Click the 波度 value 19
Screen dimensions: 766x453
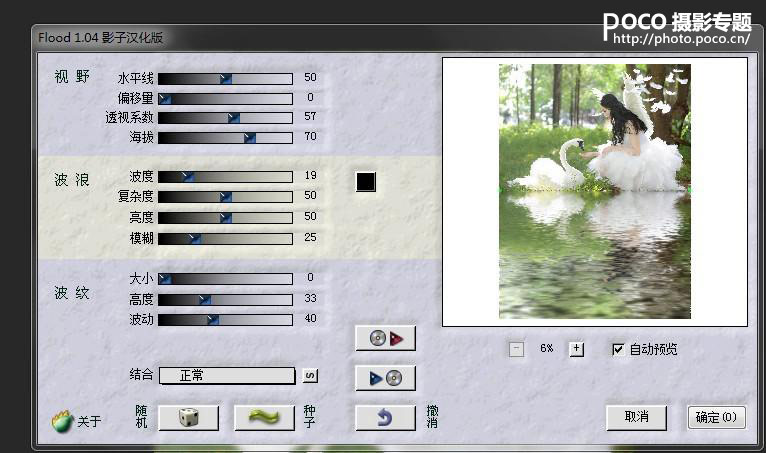coord(310,175)
